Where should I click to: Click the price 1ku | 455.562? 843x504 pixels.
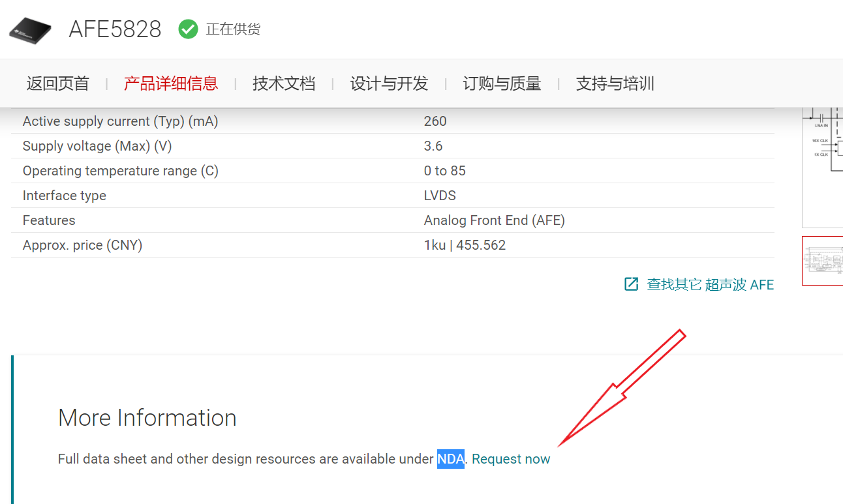[465, 245]
